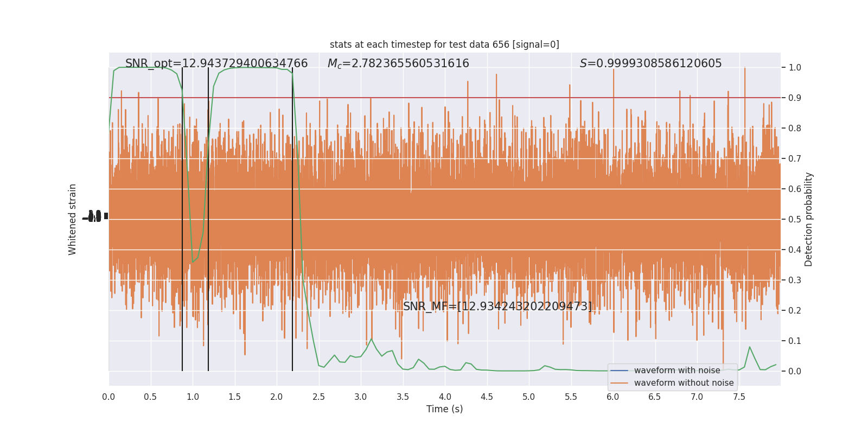Click the SNR_MF=[12.934243202209473] annotation
Viewport: 868px width, 434px height.
(497, 307)
